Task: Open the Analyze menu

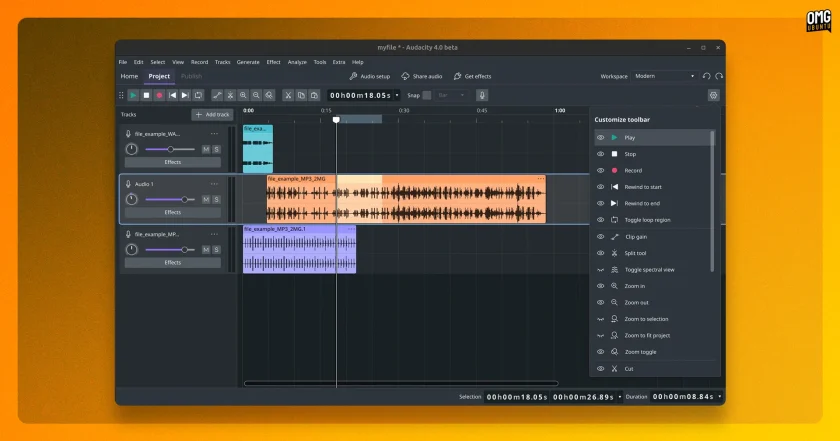Action: coord(297,62)
